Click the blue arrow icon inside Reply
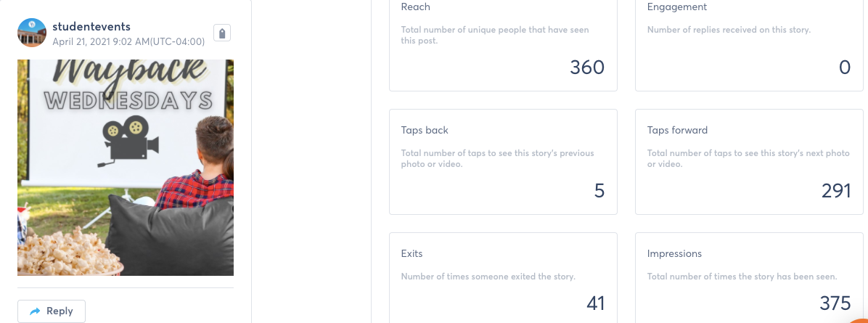 (35, 311)
